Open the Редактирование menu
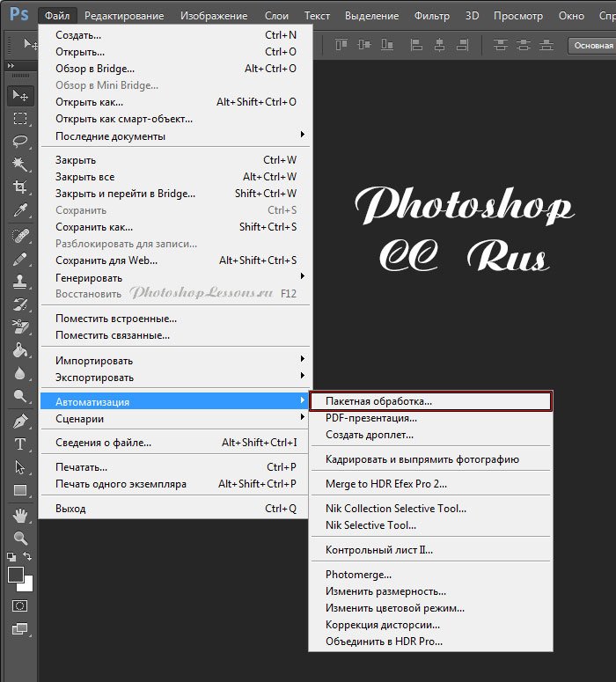The image size is (616, 682). click(x=124, y=16)
